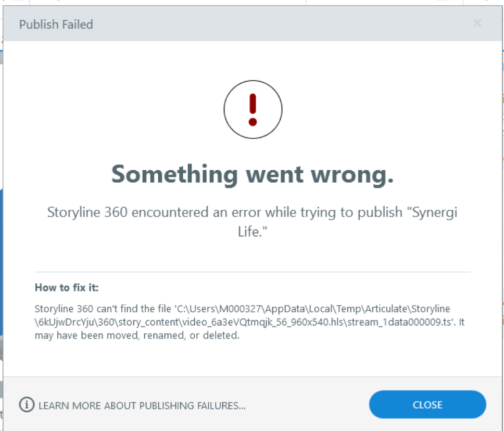
Task: Dismiss dialog with the X in title bar
Action: [477, 23]
